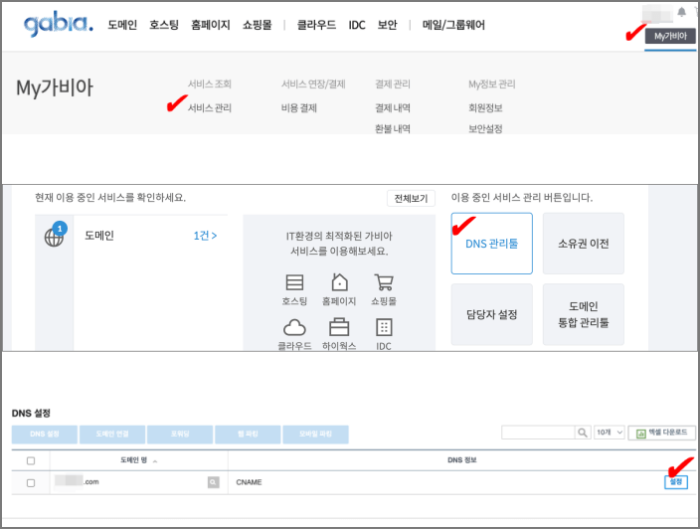Click the 홈페이지 house icon

point(339,282)
